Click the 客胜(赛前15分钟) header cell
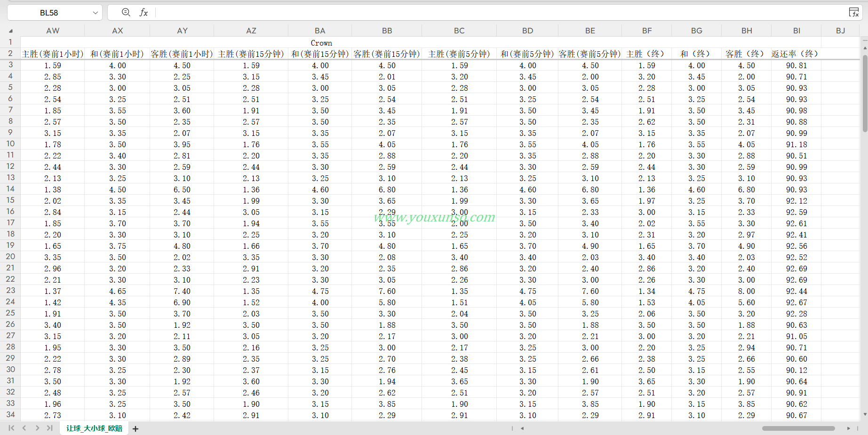 (387, 54)
